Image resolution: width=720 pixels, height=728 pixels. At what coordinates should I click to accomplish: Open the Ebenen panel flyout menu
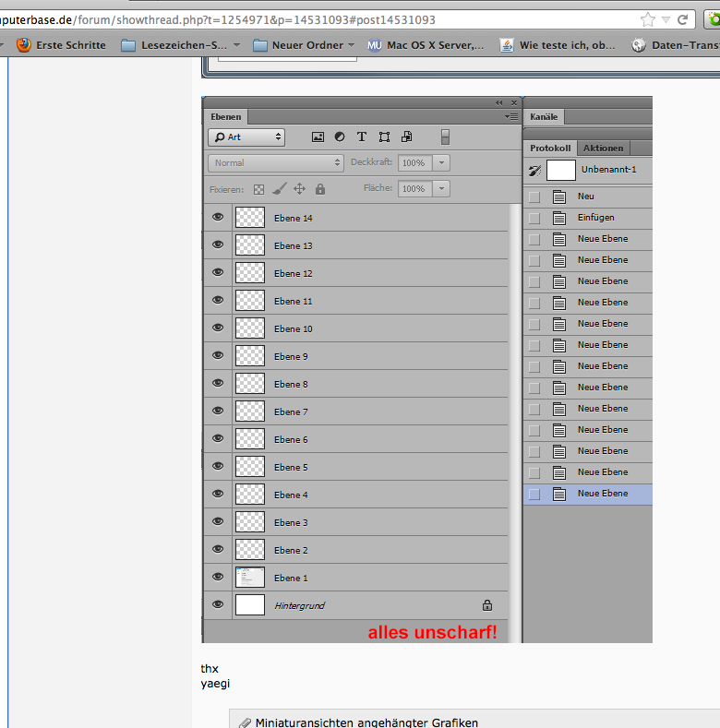pyautogui.click(x=511, y=117)
